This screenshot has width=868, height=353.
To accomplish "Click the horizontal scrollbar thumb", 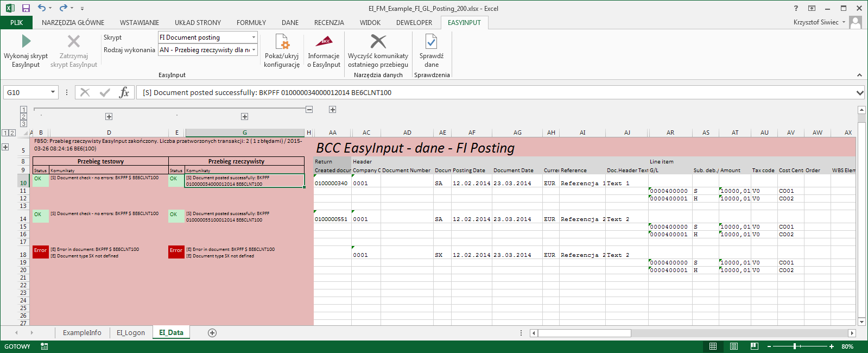I will [x=584, y=333].
